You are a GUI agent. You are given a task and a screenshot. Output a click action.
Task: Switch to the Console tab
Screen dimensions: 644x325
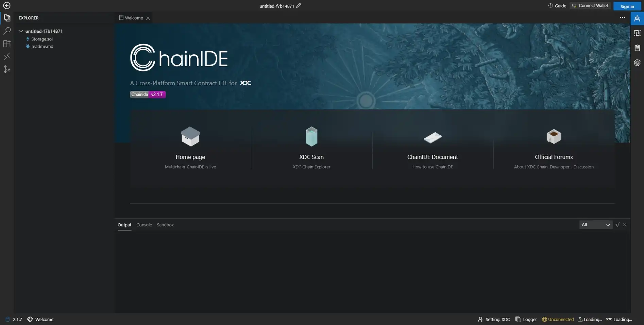[x=144, y=225]
